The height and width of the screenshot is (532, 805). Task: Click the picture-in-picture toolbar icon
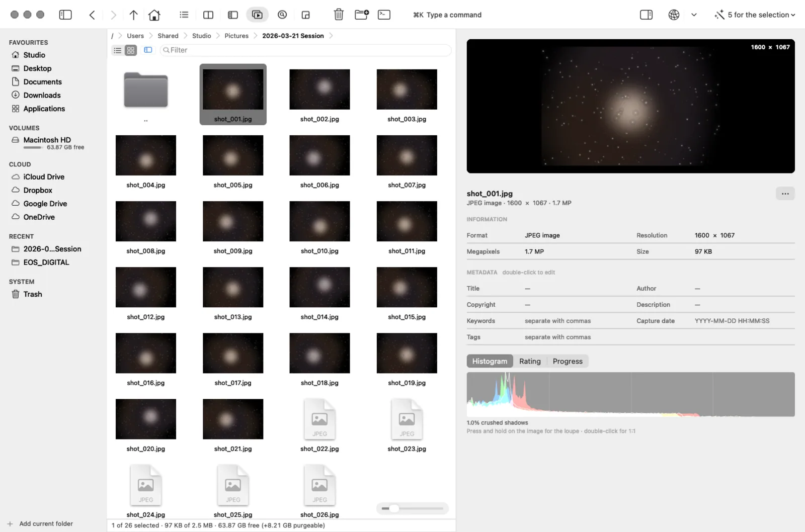coord(305,15)
